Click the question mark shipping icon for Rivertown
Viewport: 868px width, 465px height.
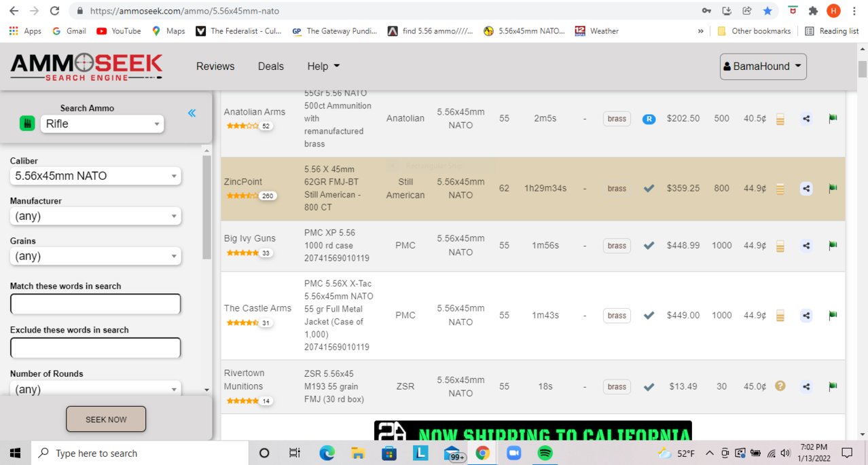780,386
